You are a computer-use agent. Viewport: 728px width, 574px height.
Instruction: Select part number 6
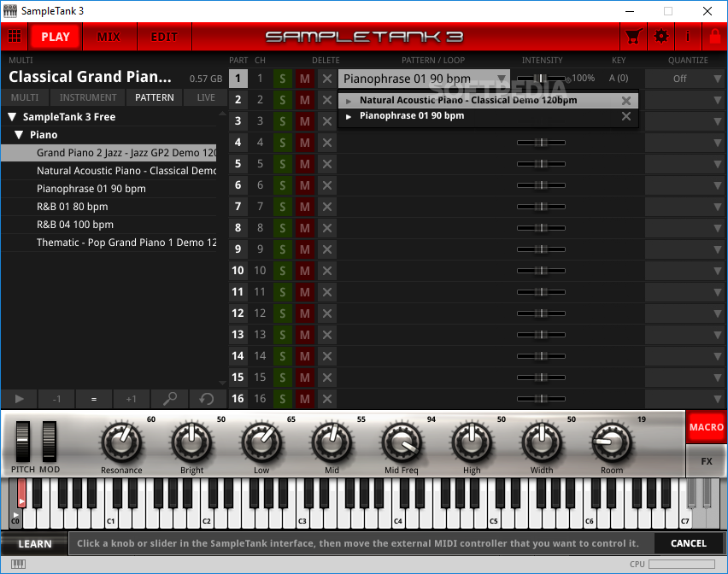(238, 185)
